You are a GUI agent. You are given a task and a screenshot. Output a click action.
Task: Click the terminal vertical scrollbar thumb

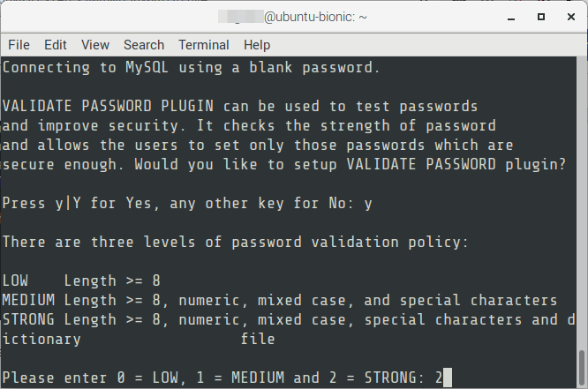[x=582, y=369]
